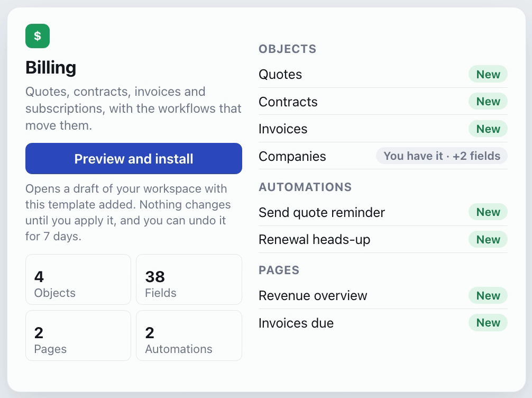
Task: Click the 2 Automations stat card
Action: [189, 336]
